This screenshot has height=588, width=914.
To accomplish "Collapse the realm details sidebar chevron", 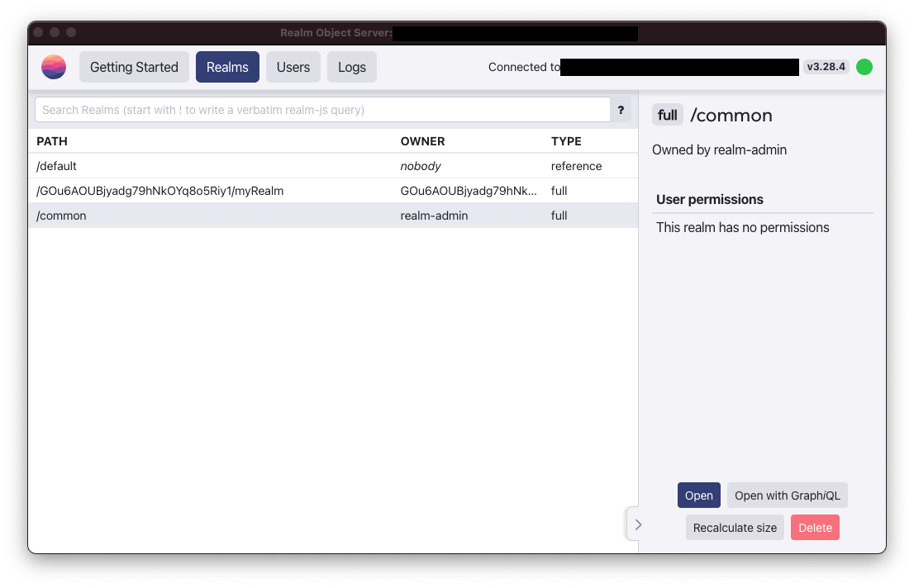I will click(x=637, y=524).
